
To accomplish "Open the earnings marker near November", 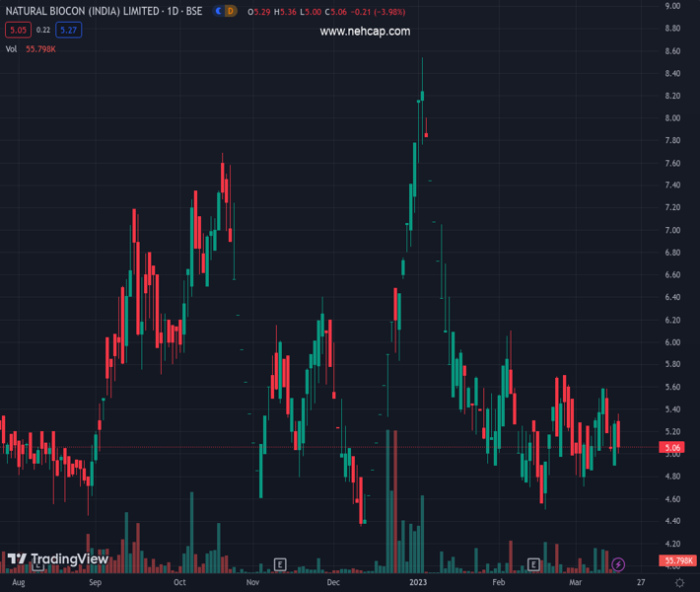I will pyautogui.click(x=281, y=564).
